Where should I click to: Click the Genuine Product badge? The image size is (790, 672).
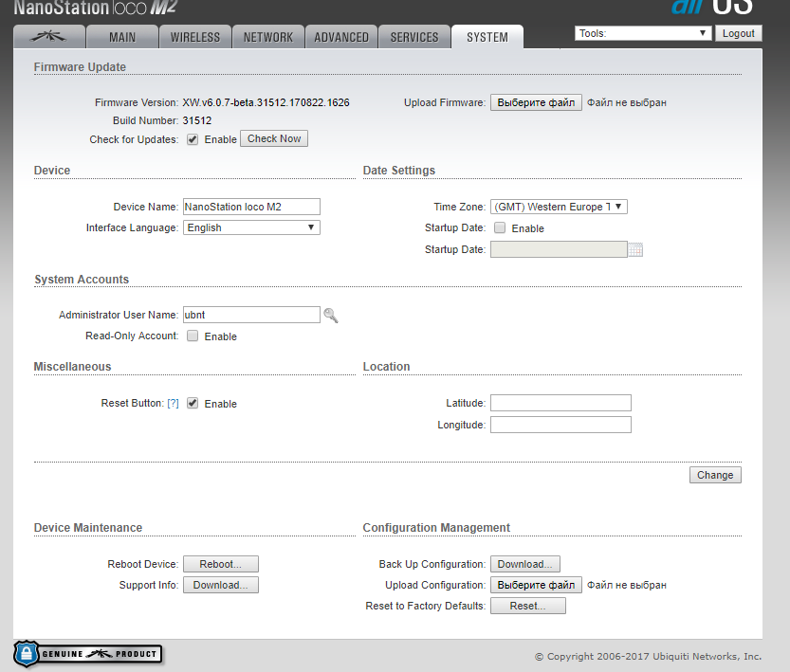88,654
